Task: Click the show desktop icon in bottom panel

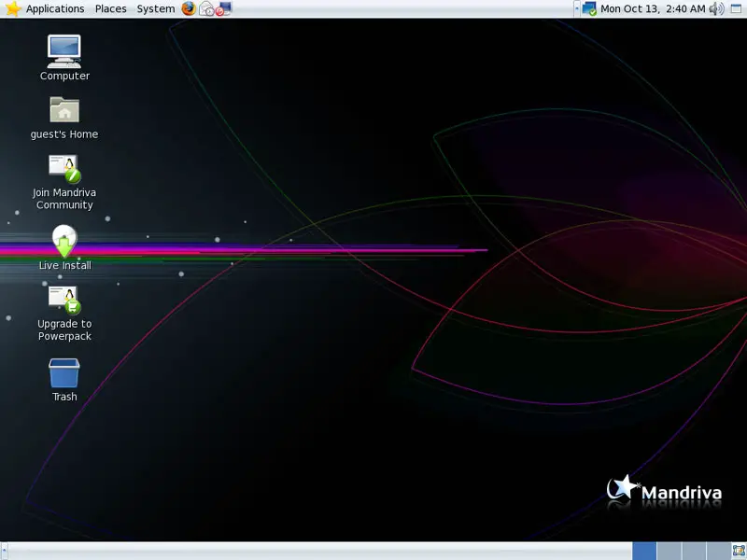Action: (739, 551)
